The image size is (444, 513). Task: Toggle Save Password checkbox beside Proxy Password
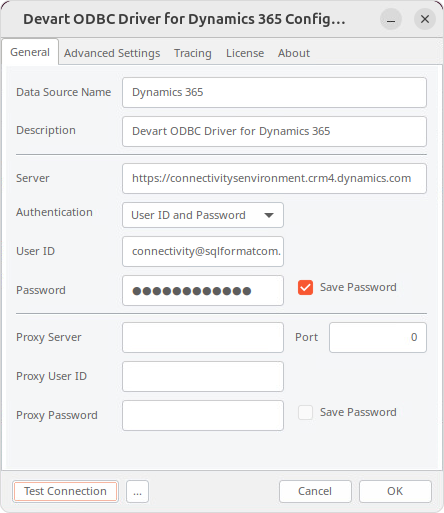(x=305, y=412)
